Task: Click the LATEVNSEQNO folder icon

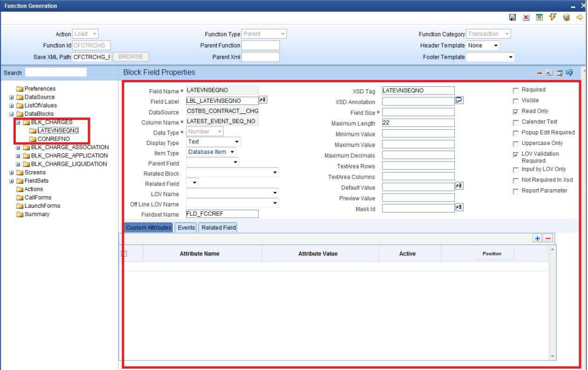Action: [x=33, y=130]
